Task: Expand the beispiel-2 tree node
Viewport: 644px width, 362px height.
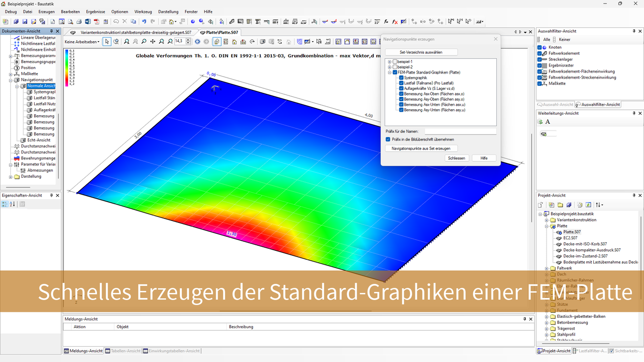Action: coord(390,67)
